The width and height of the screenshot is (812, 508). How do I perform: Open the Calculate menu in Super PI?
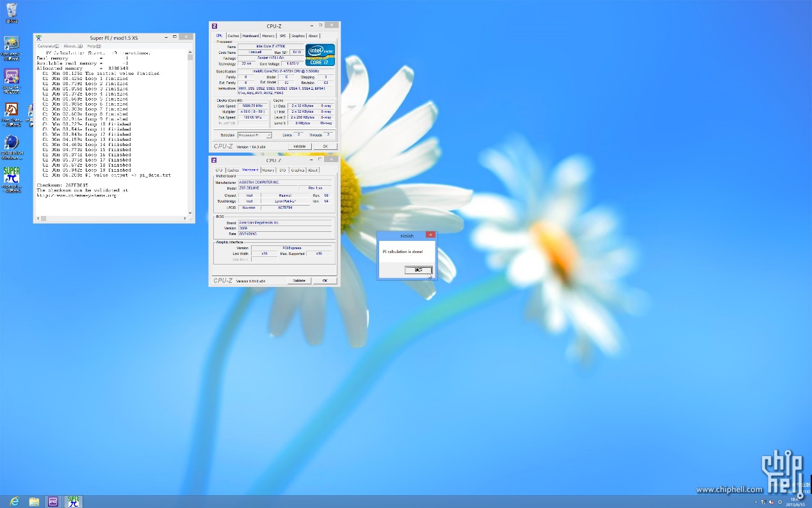(48, 46)
